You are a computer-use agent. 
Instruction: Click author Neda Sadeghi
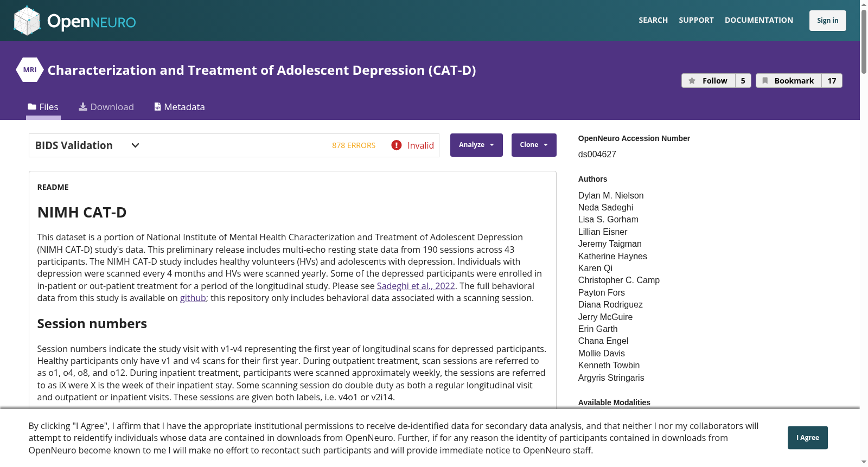pos(605,207)
